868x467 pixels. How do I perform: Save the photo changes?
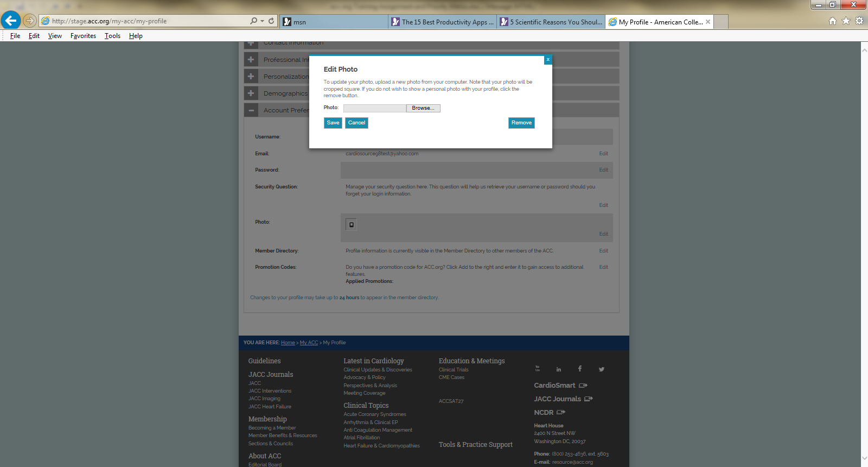point(333,123)
